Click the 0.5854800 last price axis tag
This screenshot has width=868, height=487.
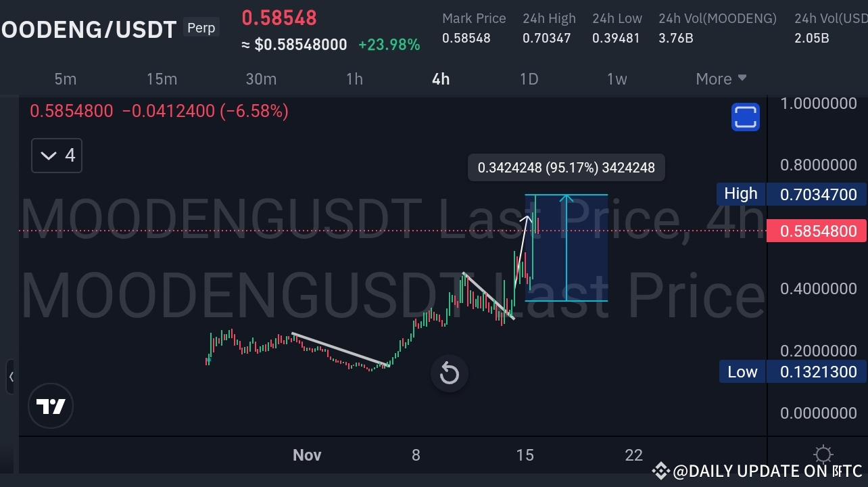tap(816, 231)
